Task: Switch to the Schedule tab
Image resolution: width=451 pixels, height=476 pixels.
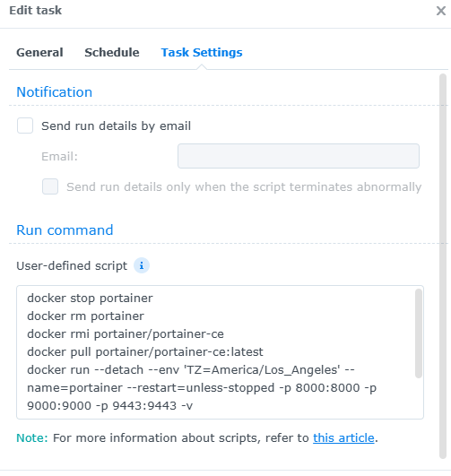Action: click(x=112, y=53)
